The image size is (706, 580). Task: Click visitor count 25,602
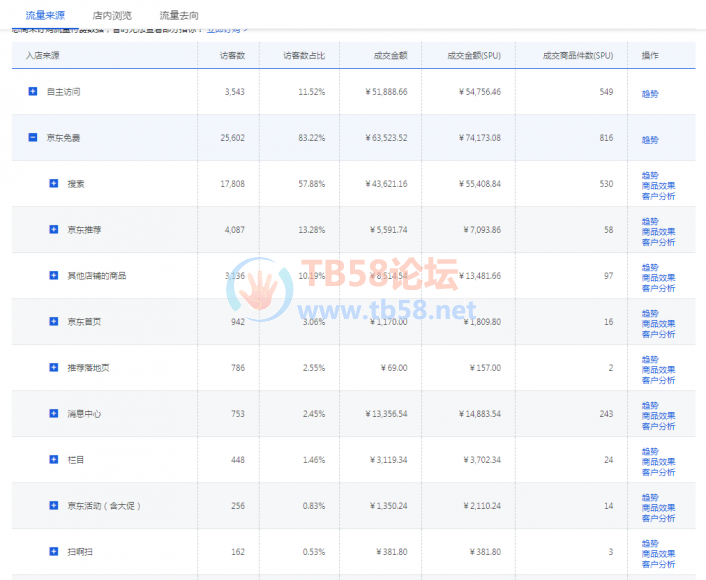[232, 138]
